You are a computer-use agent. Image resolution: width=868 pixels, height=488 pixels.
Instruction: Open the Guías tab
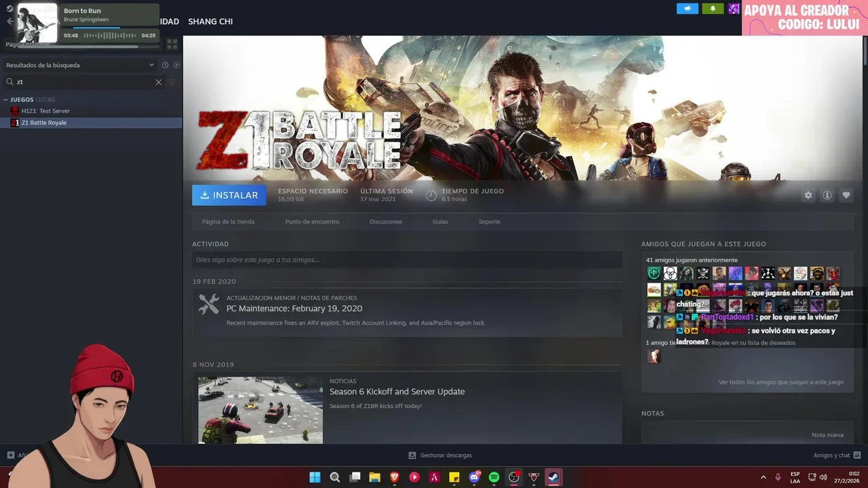point(440,222)
